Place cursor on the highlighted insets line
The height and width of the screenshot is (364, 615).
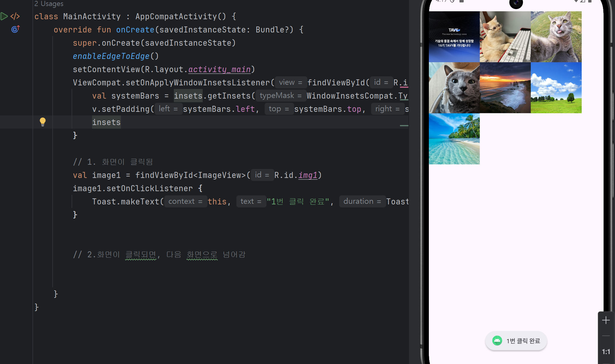[x=106, y=122]
